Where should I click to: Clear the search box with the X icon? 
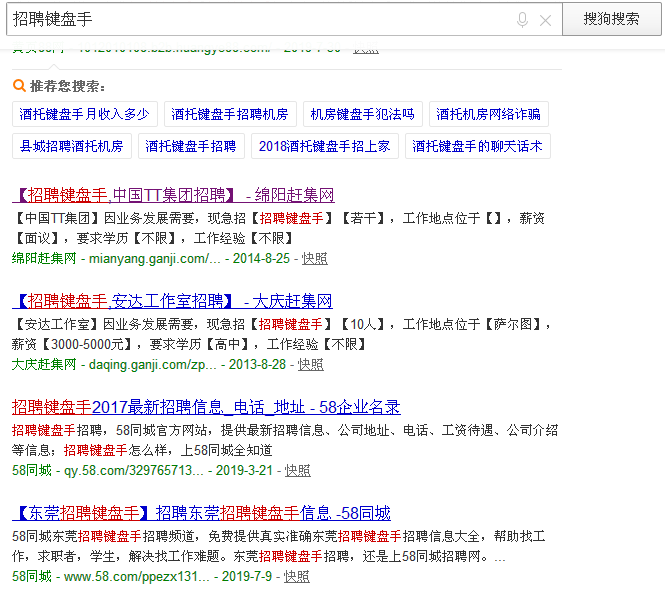(x=545, y=20)
